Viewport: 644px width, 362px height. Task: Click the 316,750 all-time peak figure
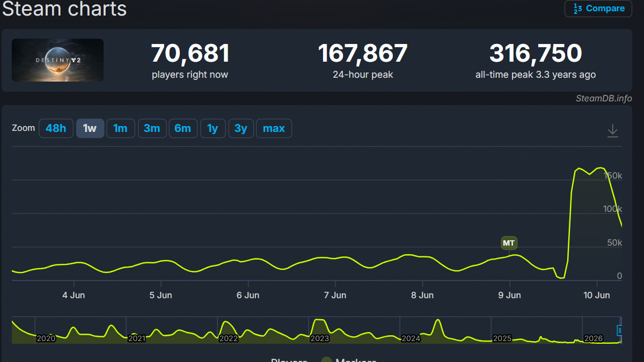pyautogui.click(x=536, y=54)
